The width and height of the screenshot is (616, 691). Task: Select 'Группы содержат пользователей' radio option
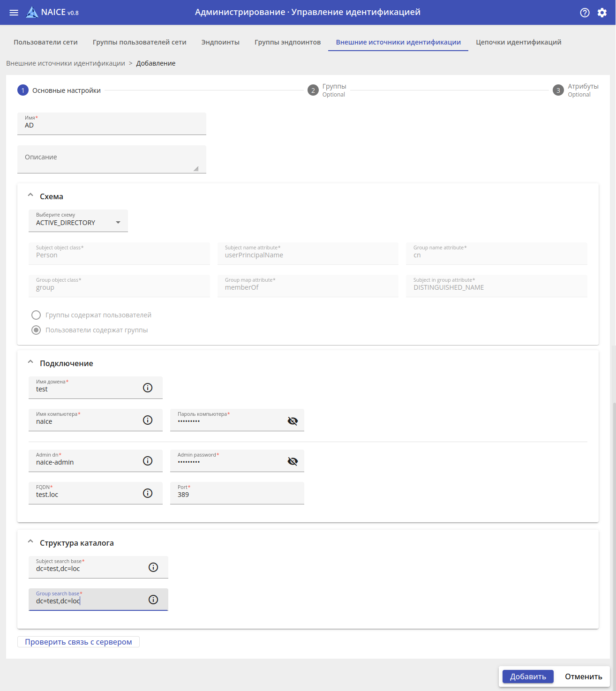36,315
